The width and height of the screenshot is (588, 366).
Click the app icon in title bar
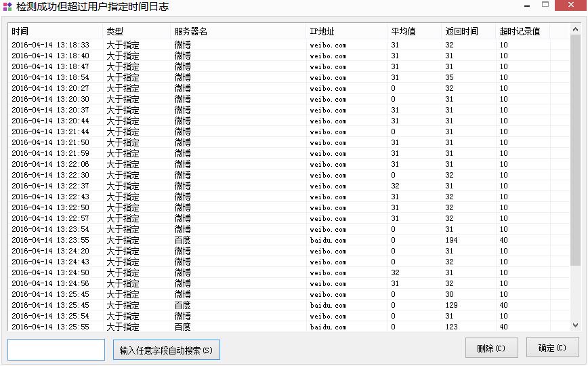(x=7, y=6)
